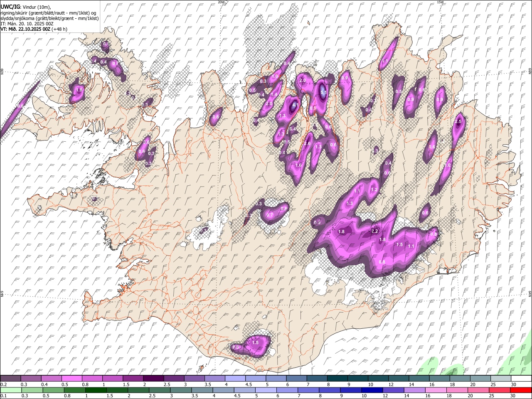Click the '20W' longitude label
Image resolution: width=532 pixels, height=399 pixels.
point(221,2)
